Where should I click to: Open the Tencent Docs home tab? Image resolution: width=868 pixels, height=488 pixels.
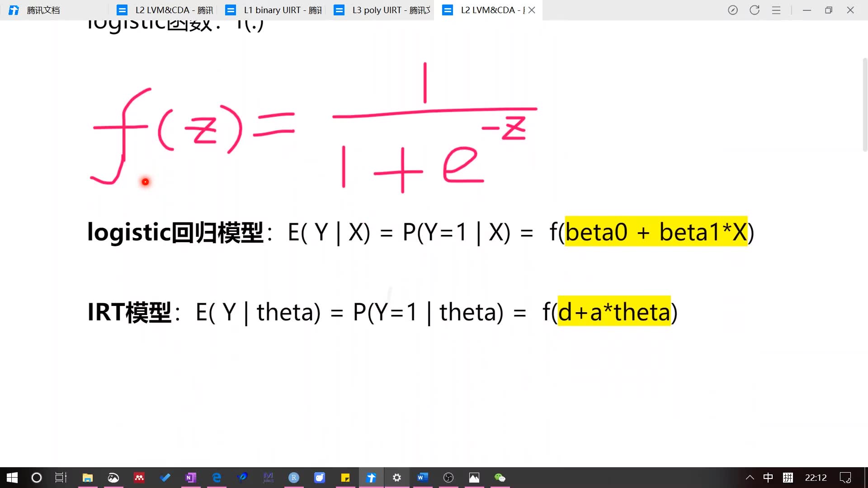pos(34,10)
